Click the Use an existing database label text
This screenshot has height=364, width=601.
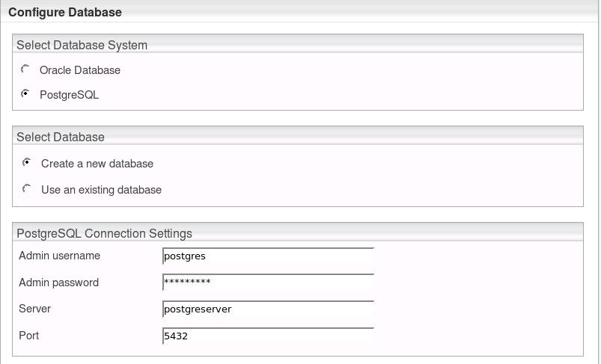101,190
